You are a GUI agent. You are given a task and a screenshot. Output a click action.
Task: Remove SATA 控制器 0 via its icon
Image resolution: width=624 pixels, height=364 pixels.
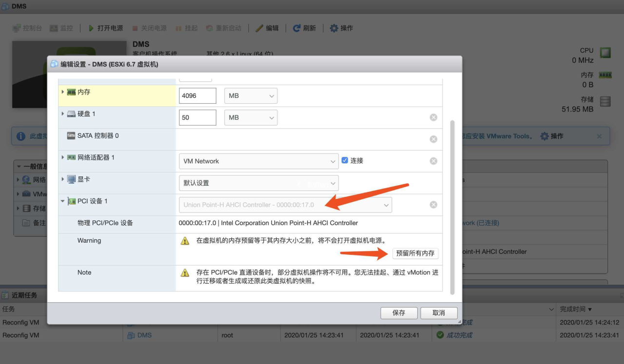(433, 139)
